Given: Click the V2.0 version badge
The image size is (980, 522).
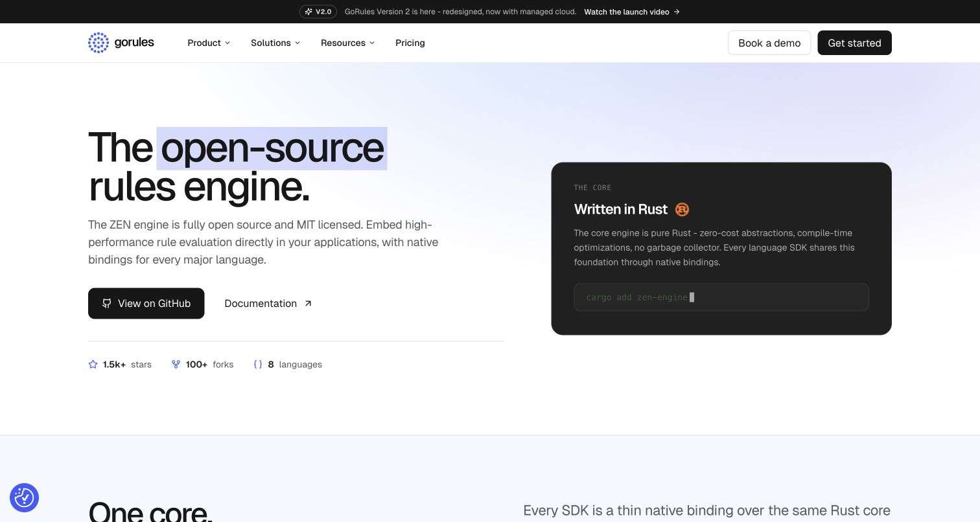Looking at the screenshot, I should [318, 12].
